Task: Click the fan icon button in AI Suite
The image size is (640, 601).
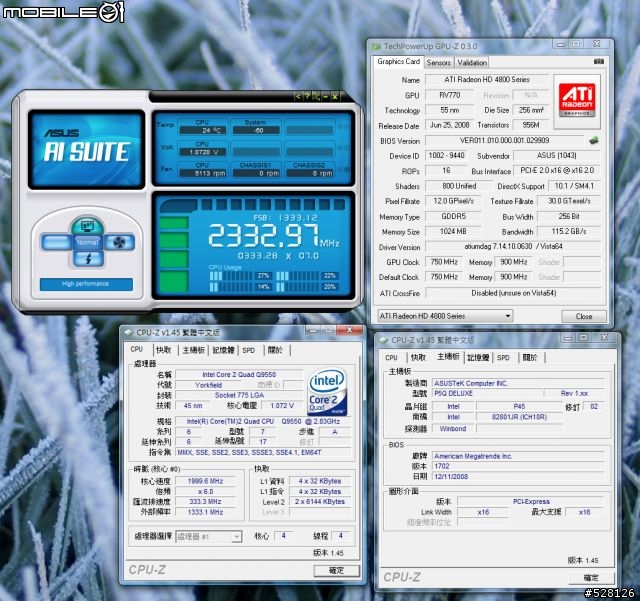Action: [119, 243]
